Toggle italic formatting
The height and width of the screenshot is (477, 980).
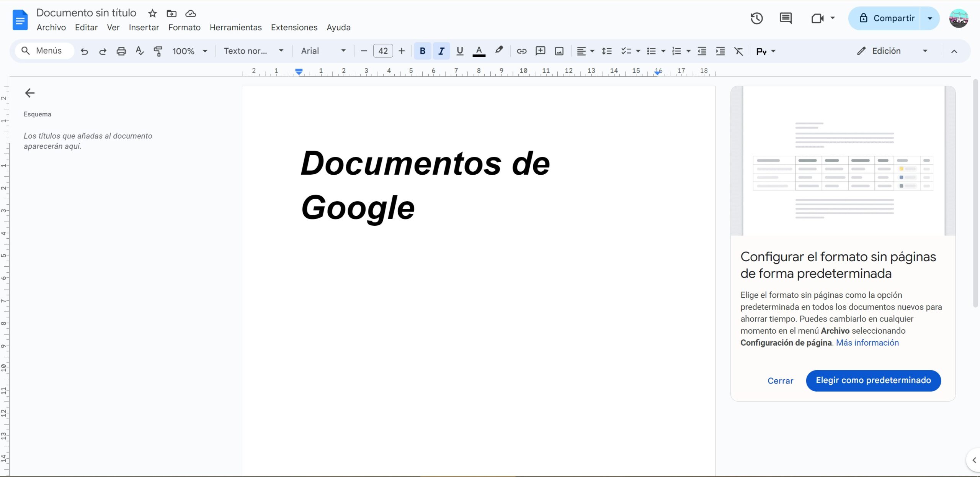click(441, 51)
